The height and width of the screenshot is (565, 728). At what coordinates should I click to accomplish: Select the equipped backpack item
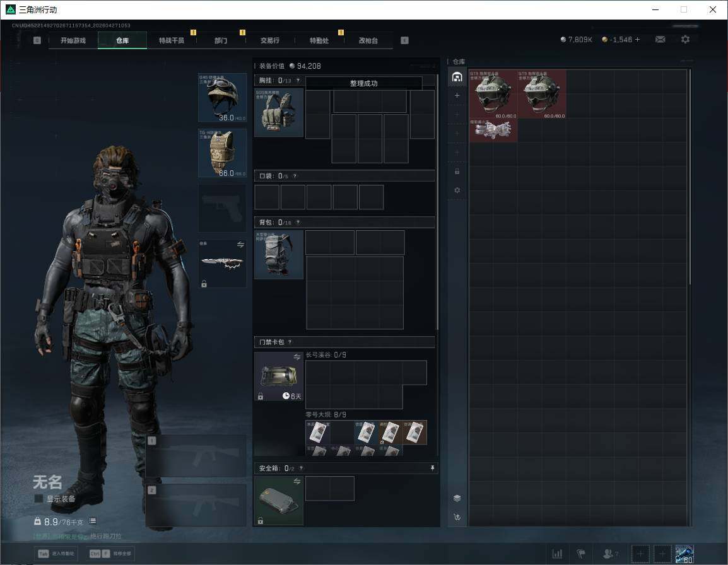pos(279,255)
